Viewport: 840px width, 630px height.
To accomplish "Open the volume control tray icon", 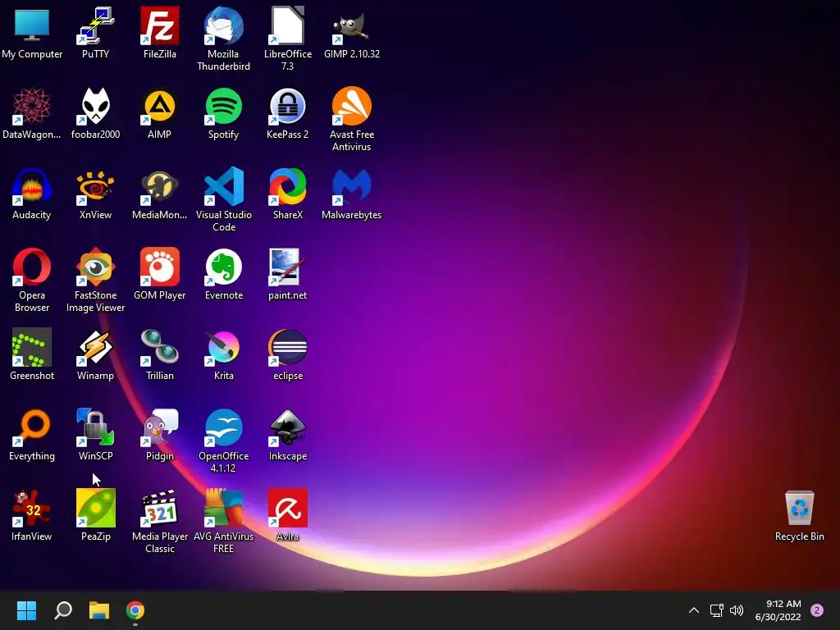I will [737, 610].
